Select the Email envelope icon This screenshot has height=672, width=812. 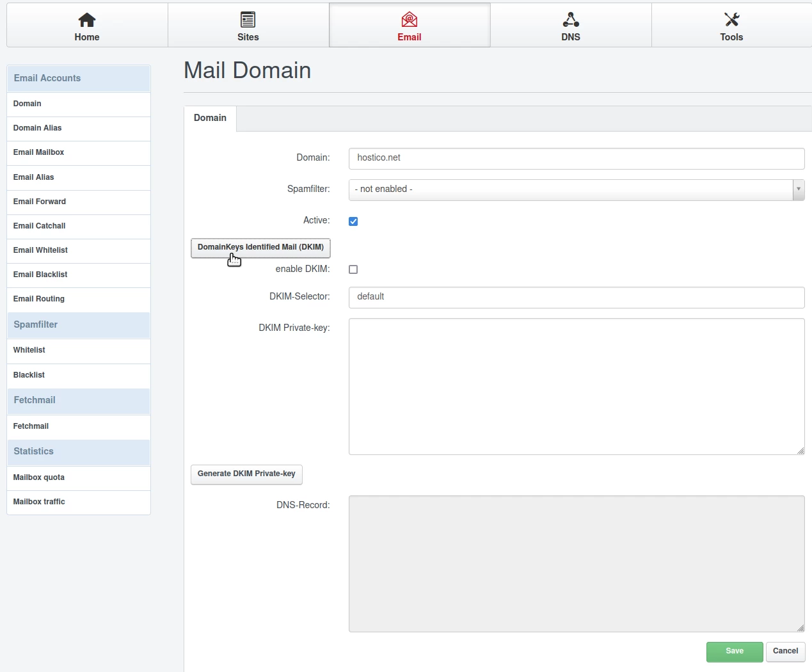(x=410, y=20)
